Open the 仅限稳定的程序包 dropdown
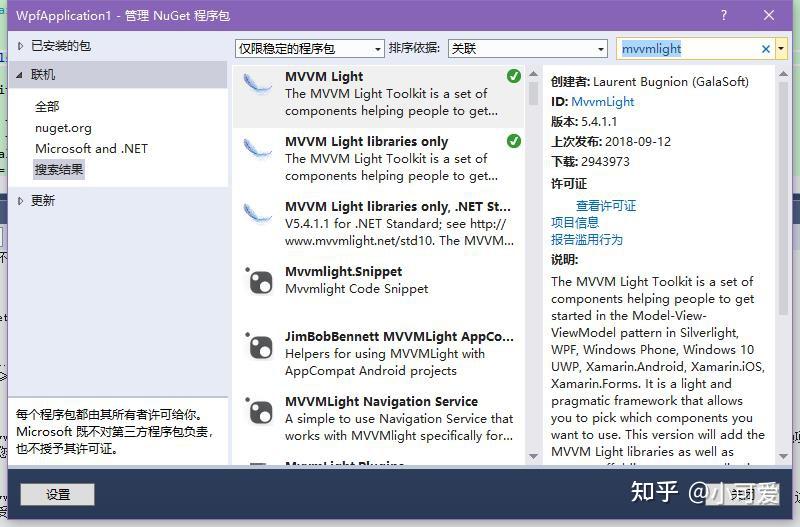 coord(310,49)
